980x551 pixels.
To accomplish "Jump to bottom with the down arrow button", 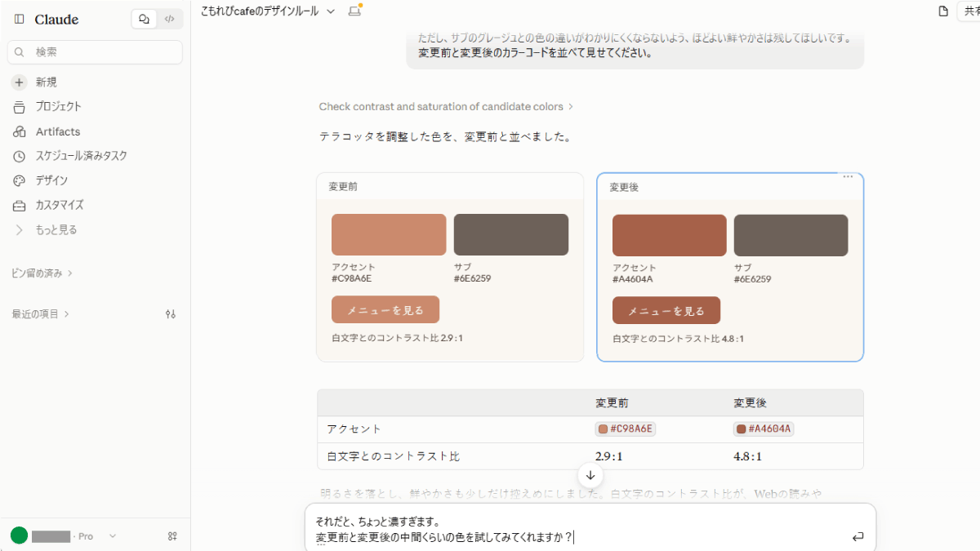I will click(590, 475).
